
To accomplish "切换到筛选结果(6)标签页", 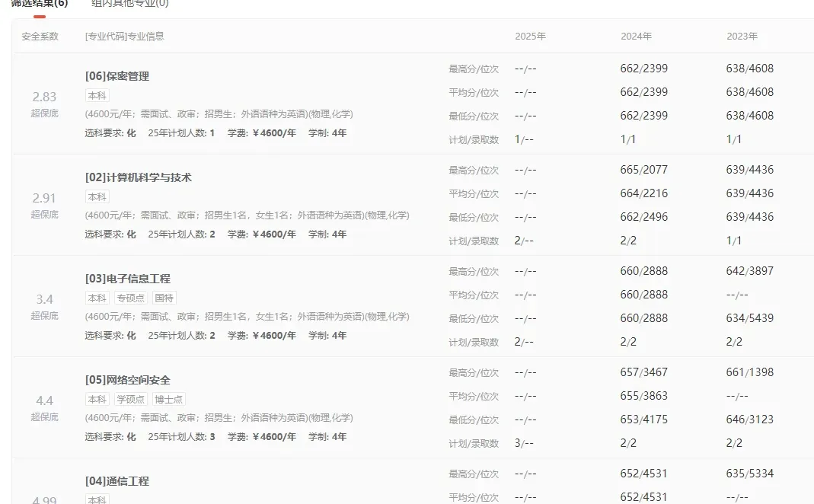I will pyautogui.click(x=37, y=3).
